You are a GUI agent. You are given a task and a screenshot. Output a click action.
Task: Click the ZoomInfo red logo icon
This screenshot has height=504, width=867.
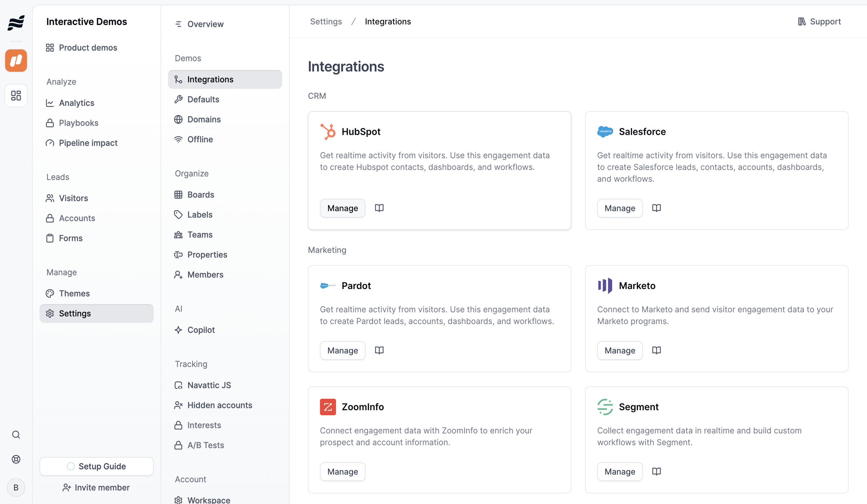[328, 407]
